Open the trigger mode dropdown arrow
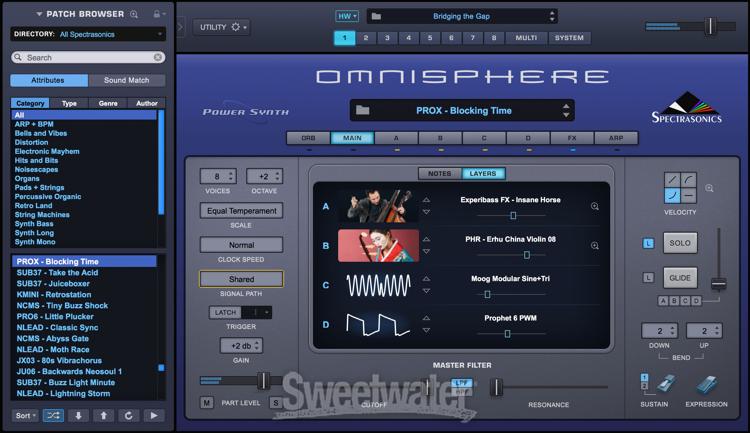750x433 pixels. click(x=266, y=312)
